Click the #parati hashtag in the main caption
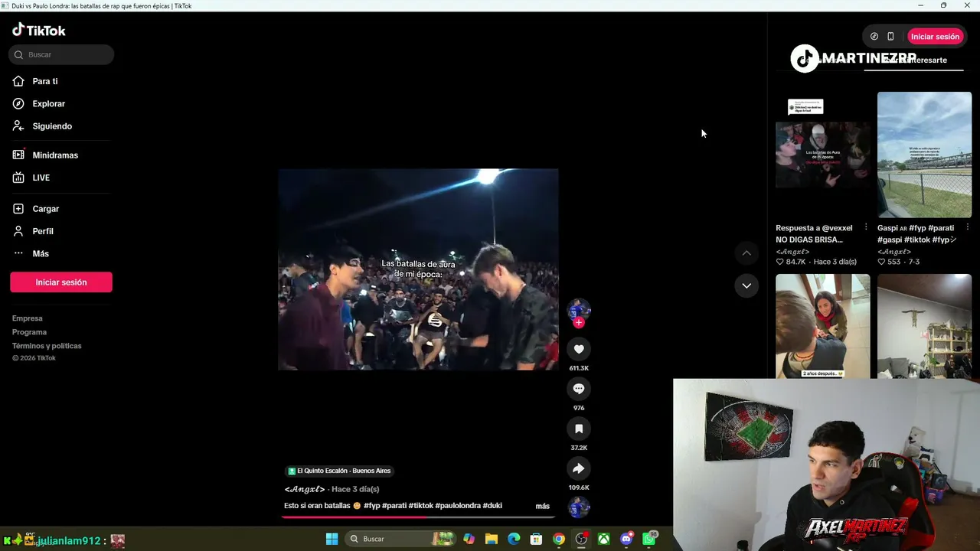Screen dimensions: 980x551 394,506
